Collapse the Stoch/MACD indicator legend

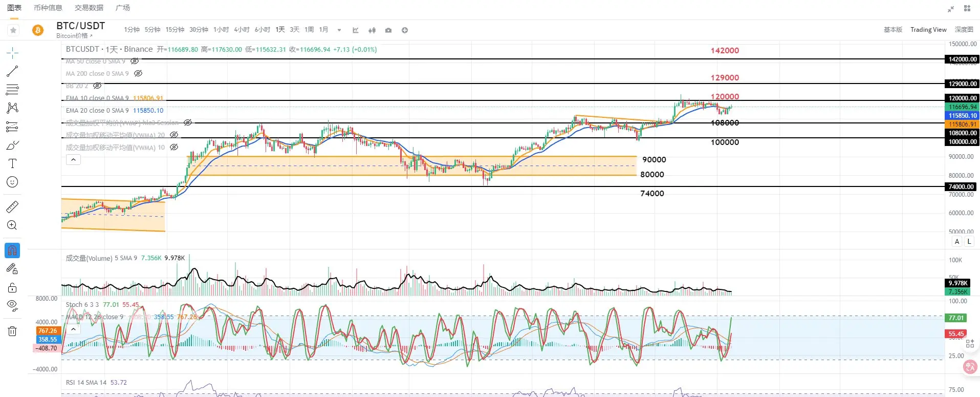click(73, 329)
